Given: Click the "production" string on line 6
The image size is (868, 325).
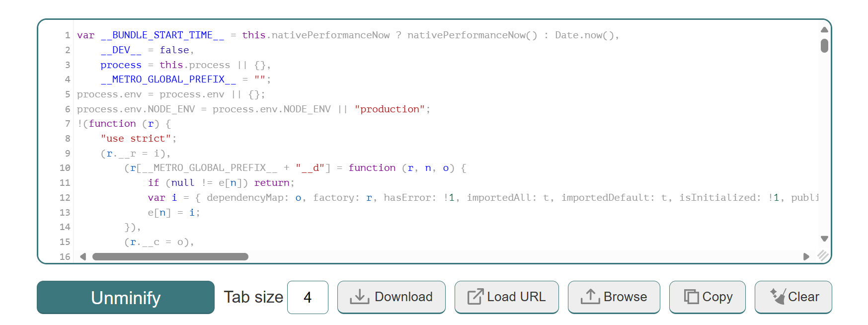Looking at the screenshot, I should tap(390, 109).
